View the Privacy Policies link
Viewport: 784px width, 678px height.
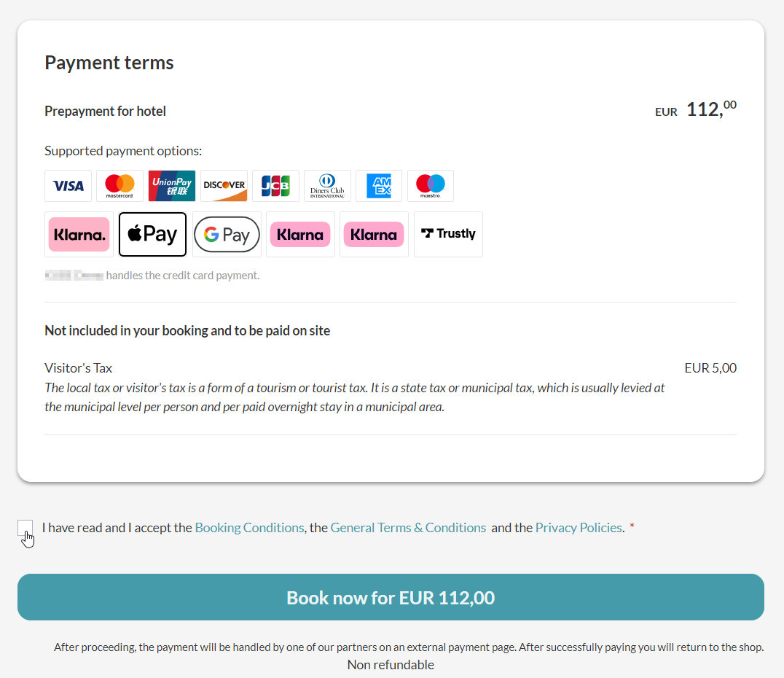tap(579, 528)
